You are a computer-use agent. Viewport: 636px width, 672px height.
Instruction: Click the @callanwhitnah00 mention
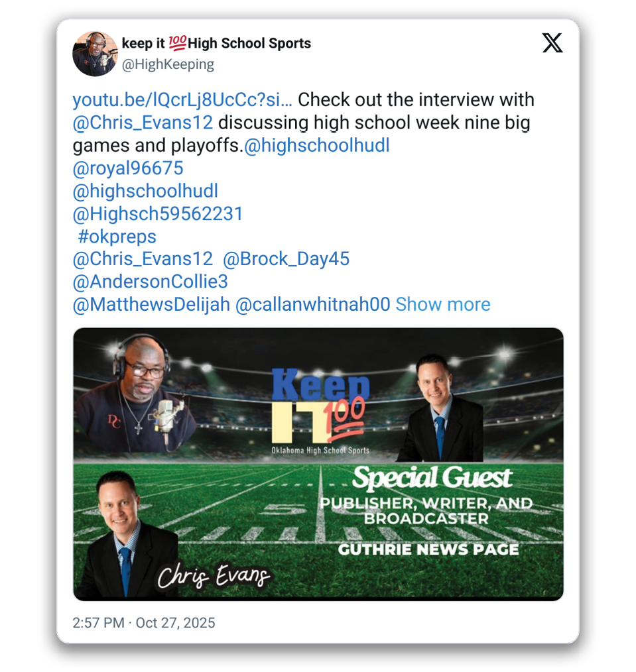(x=313, y=304)
